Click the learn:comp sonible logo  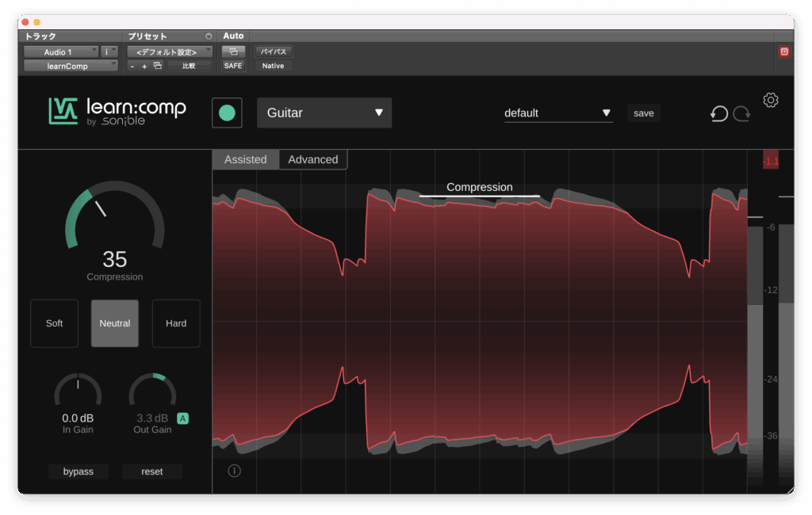pos(117,111)
